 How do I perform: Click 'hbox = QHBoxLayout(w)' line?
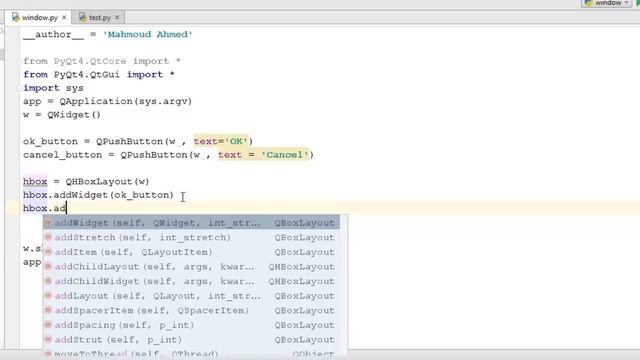(x=86, y=181)
